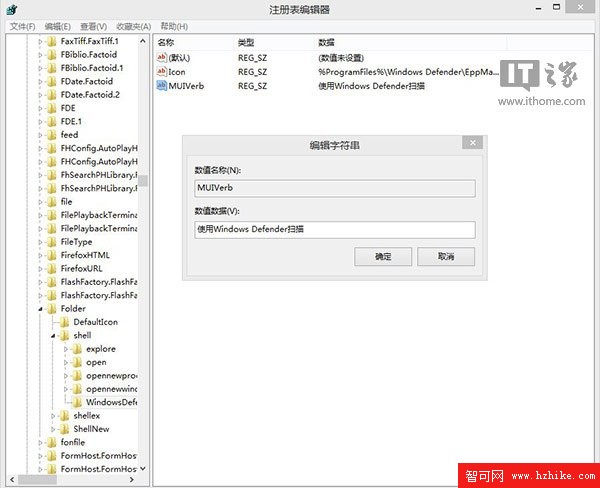The image size is (600, 488).
Task: Close the 编辑字符串 dialog
Action: point(473,143)
